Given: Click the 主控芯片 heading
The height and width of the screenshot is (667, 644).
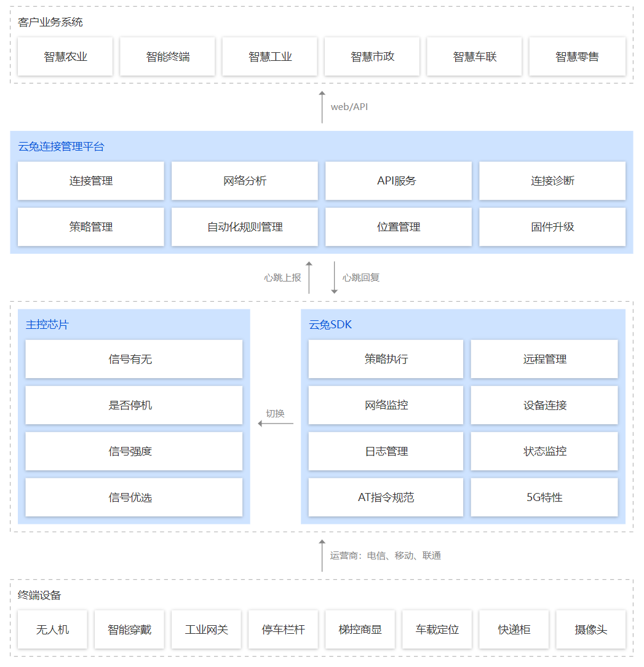Looking at the screenshot, I should 47,325.
